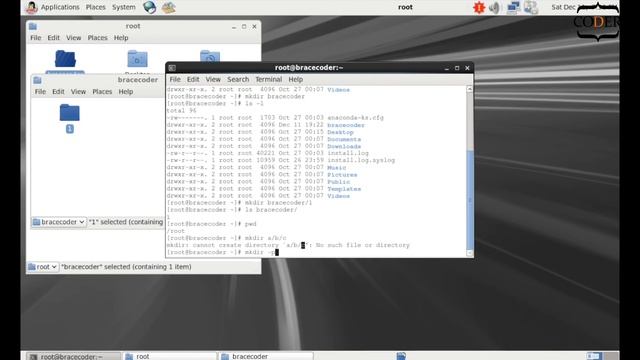This screenshot has width=640, height=360.
Task: Open the terminal File menu
Action: point(175,80)
